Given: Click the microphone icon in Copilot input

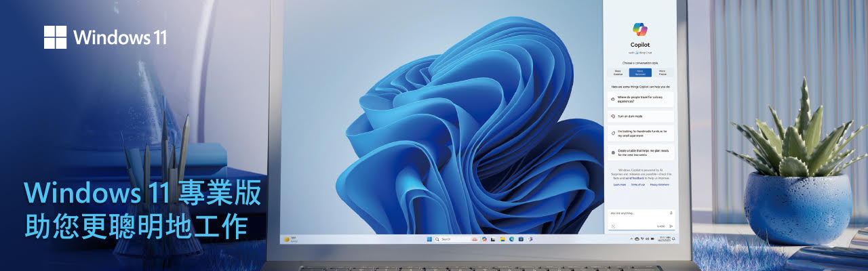Looking at the screenshot, I should 671,212.
